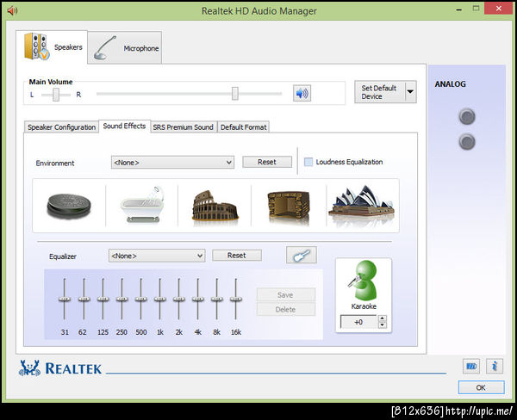Select the Sound Effects tab
The image size is (517, 420).
[124, 127]
